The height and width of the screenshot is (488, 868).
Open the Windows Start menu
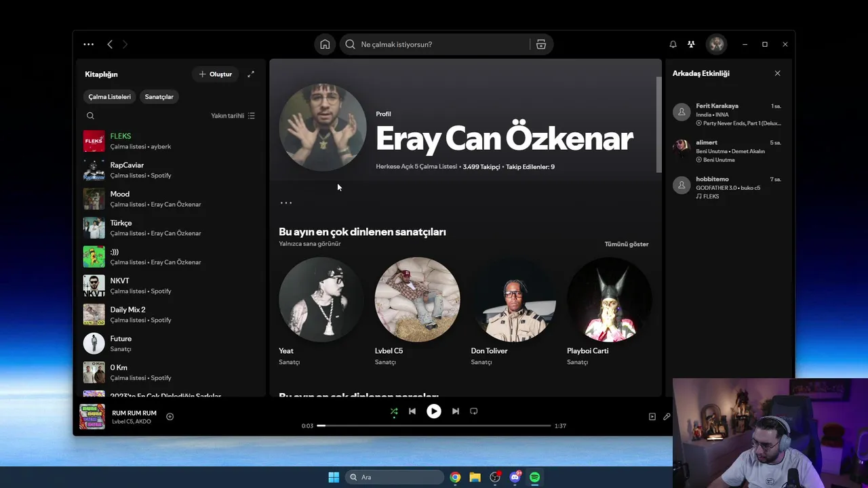point(334,477)
